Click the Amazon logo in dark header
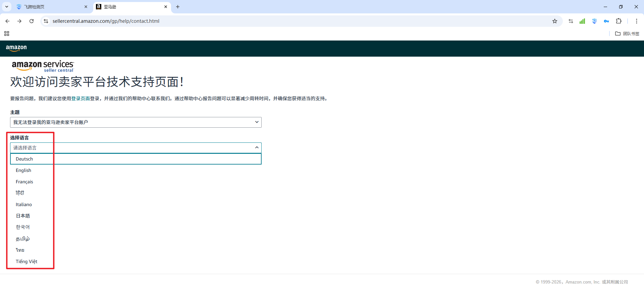The width and height of the screenshot is (644, 308). (16, 48)
